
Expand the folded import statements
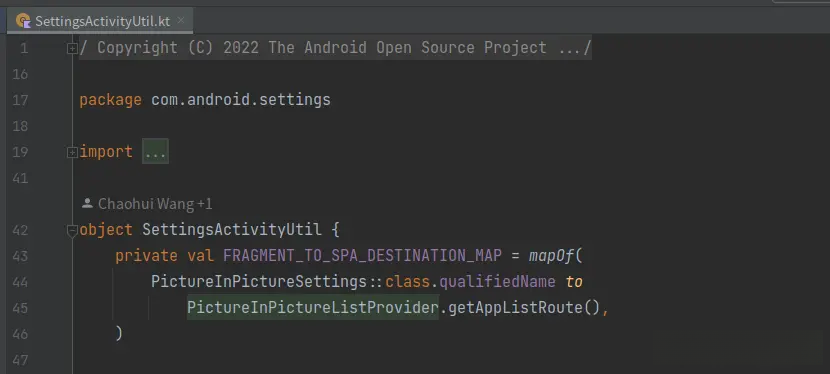tap(72, 152)
